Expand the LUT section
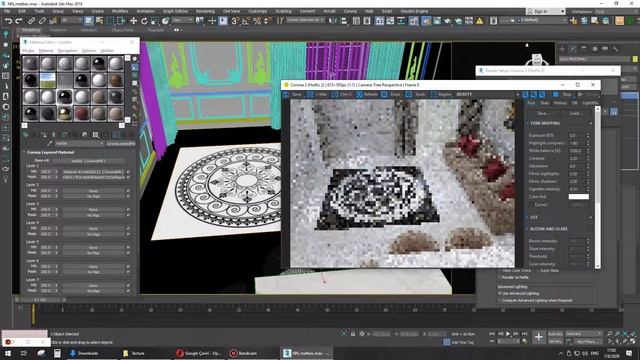The height and width of the screenshot is (360, 640). pos(527,218)
